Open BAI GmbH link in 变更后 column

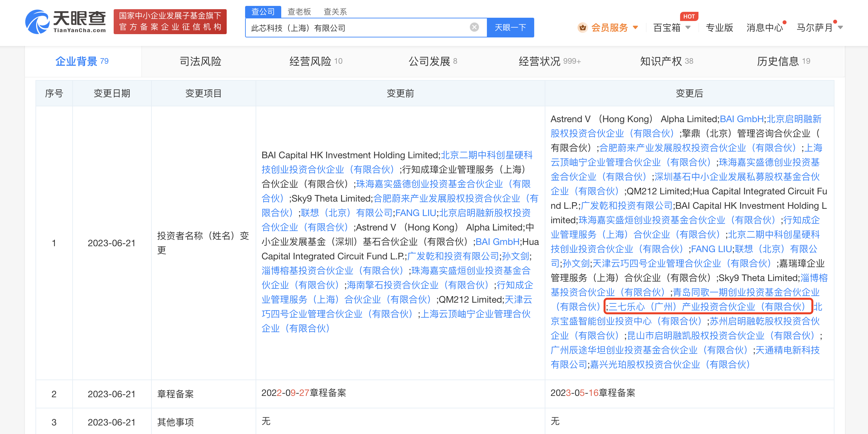pos(741,119)
